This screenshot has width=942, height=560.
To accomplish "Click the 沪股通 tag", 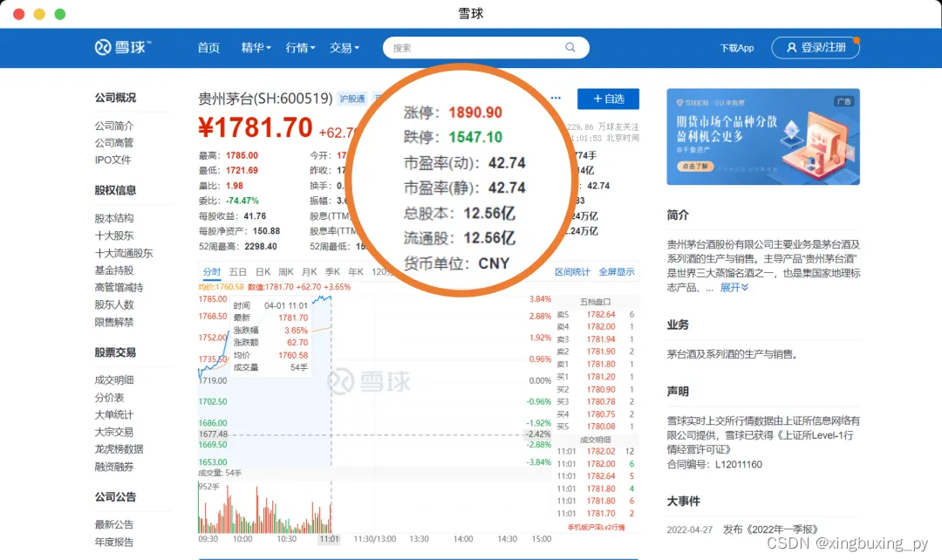I will pos(352,99).
